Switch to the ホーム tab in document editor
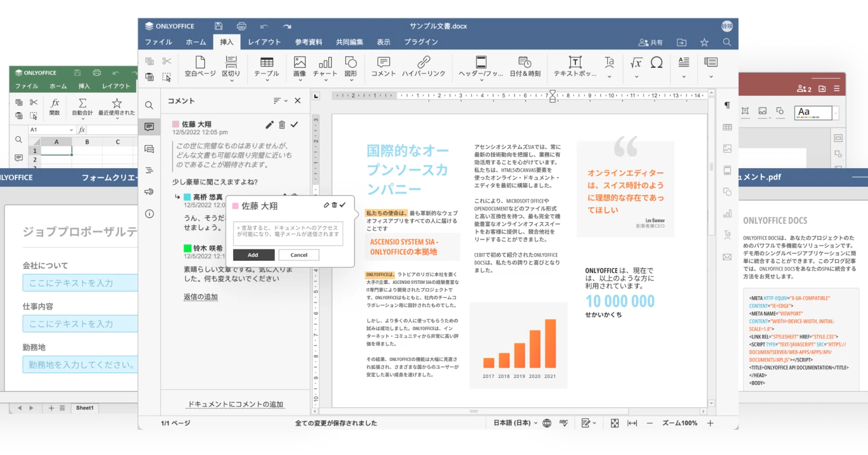This screenshot has width=868, height=455. tap(196, 42)
